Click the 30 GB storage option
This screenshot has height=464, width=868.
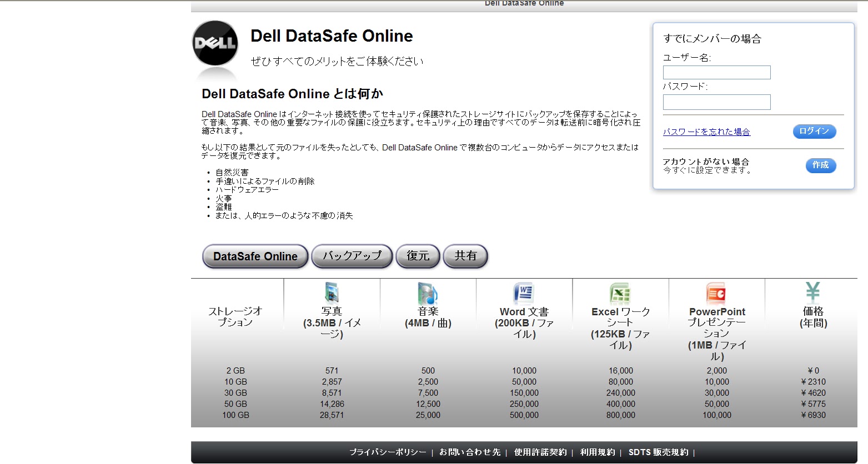tap(235, 393)
